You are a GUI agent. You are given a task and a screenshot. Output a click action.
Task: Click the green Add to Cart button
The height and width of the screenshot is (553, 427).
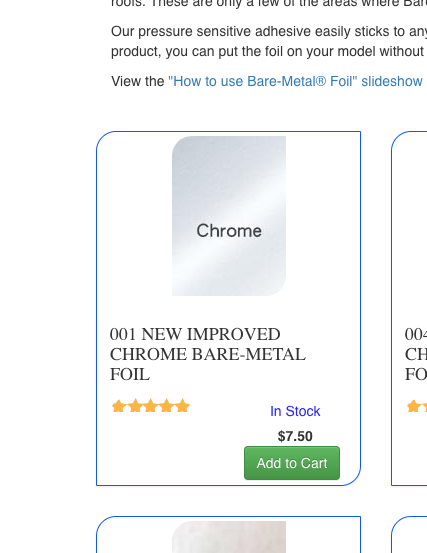(292, 463)
